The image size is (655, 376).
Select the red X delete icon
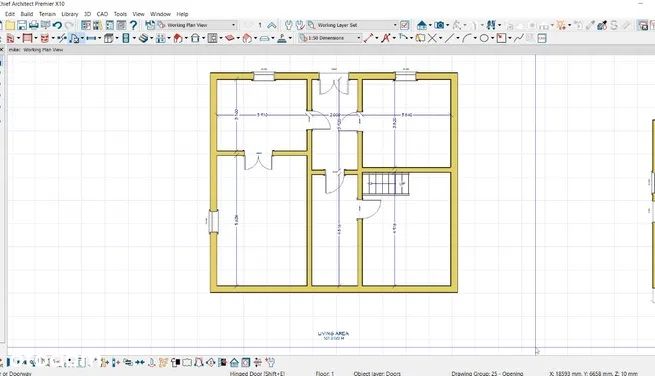point(386,38)
